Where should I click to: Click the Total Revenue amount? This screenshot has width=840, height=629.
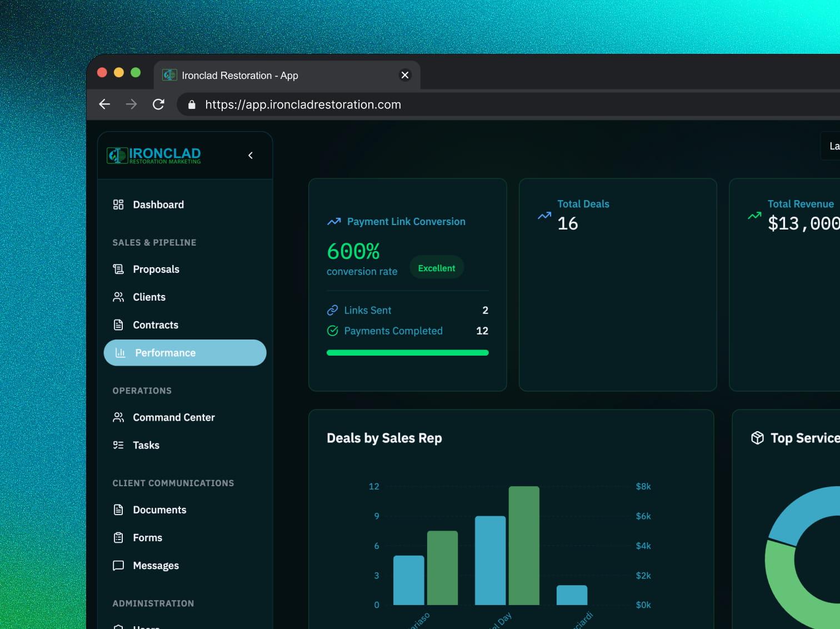coord(804,223)
